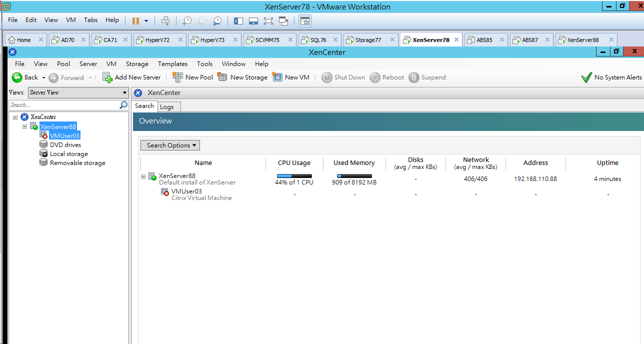This screenshot has width=644, height=344.
Task: Open VMware snapshot manager wrench-clock icon
Action: pyautogui.click(x=217, y=21)
